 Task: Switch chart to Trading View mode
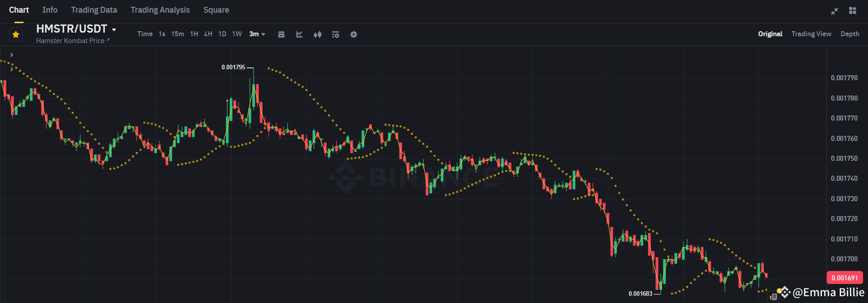pos(811,34)
